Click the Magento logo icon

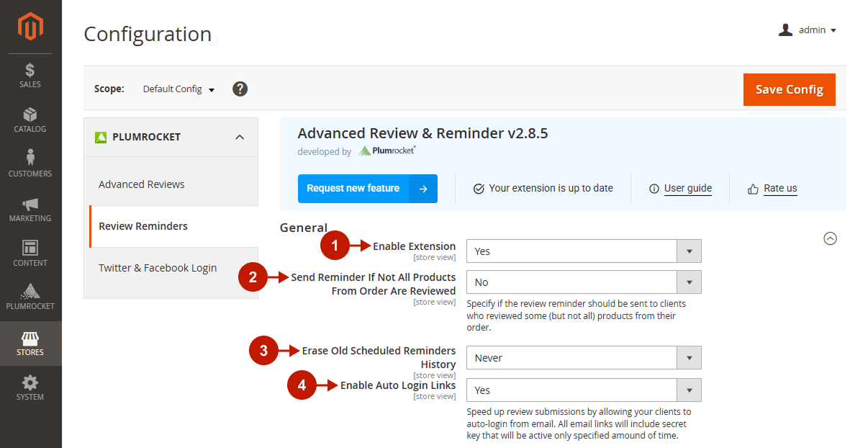pyautogui.click(x=31, y=27)
